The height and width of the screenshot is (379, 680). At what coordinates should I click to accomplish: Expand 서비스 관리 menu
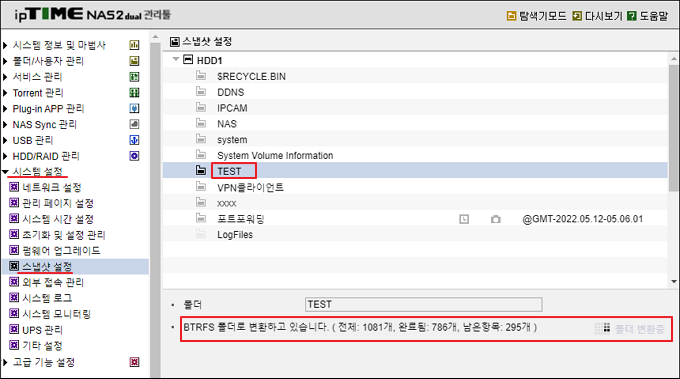coord(5,77)
